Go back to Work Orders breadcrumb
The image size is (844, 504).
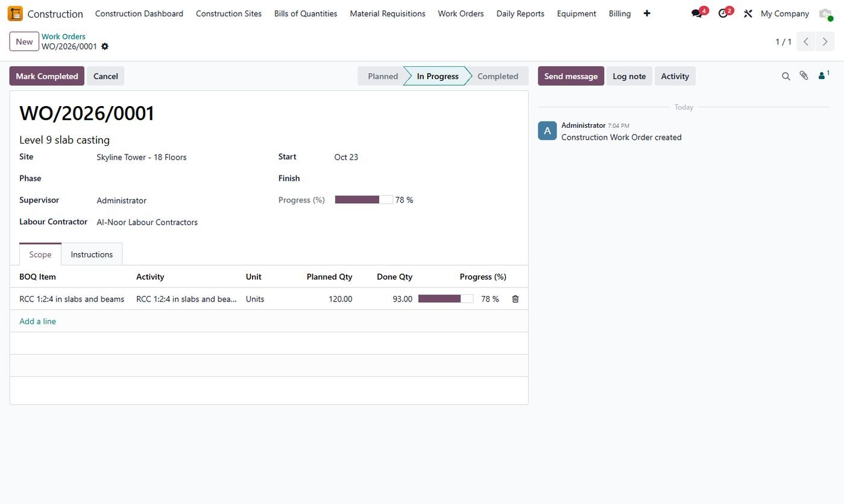(x=63, y=37)
